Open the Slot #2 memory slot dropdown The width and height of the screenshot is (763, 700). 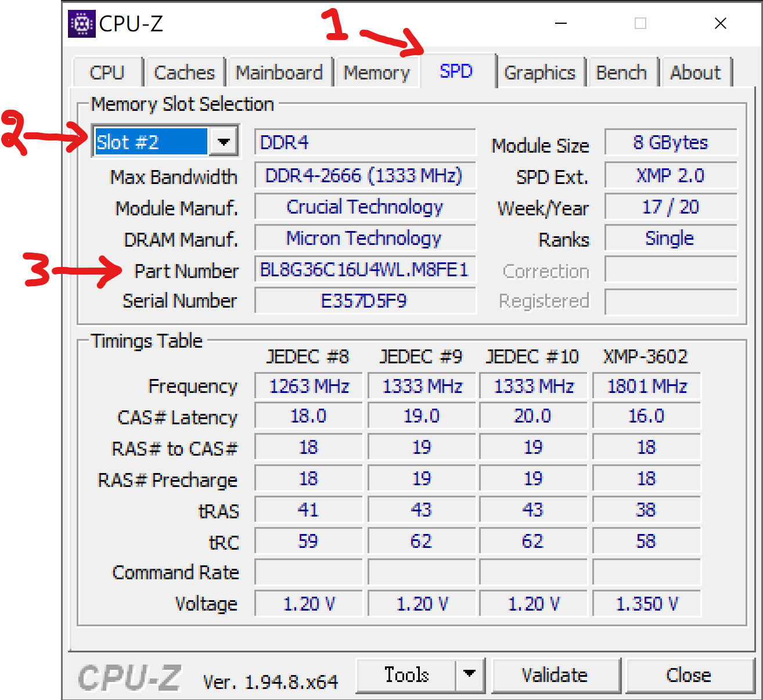165,141
